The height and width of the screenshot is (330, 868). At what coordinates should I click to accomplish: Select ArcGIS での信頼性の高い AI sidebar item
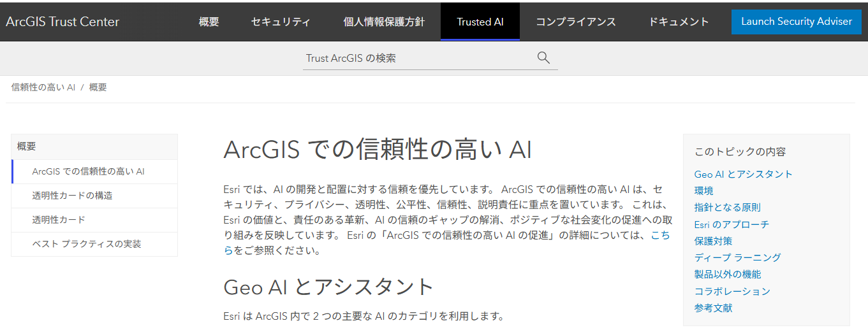click(x=94, y=171)
